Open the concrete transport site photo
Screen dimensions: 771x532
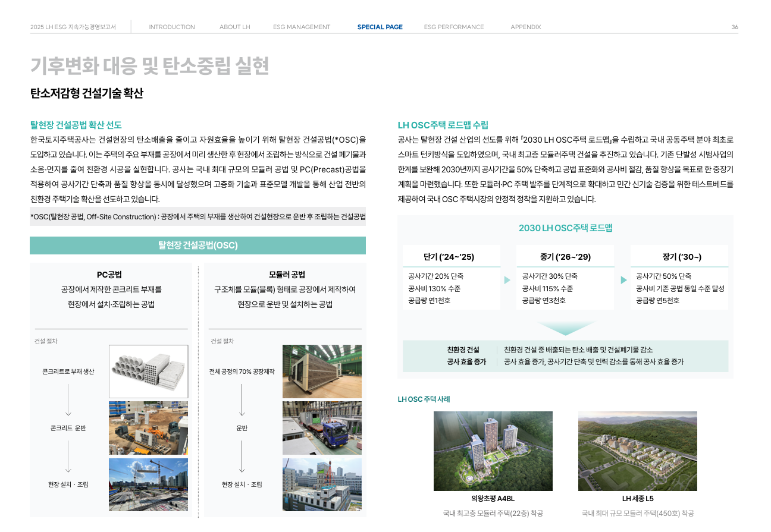[148, 428]
